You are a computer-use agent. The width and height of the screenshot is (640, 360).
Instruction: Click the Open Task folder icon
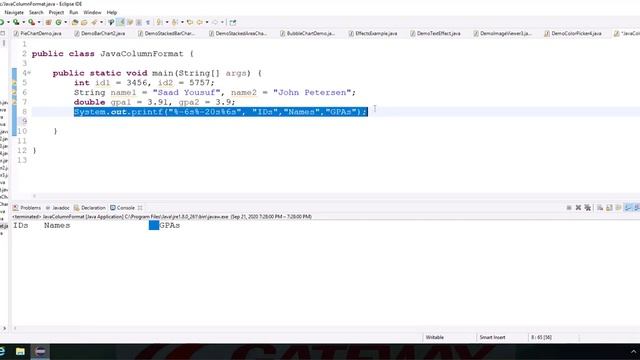click(84, 22)
